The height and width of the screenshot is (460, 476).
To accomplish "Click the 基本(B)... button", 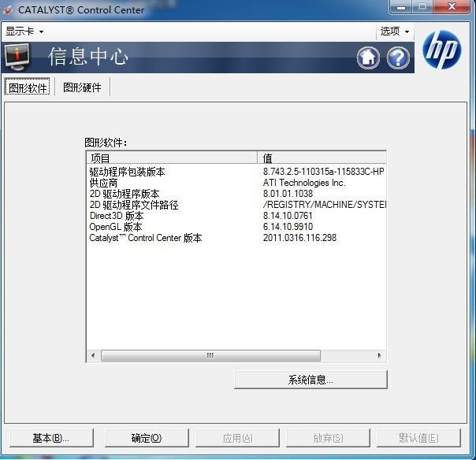I will pos(51,438).
